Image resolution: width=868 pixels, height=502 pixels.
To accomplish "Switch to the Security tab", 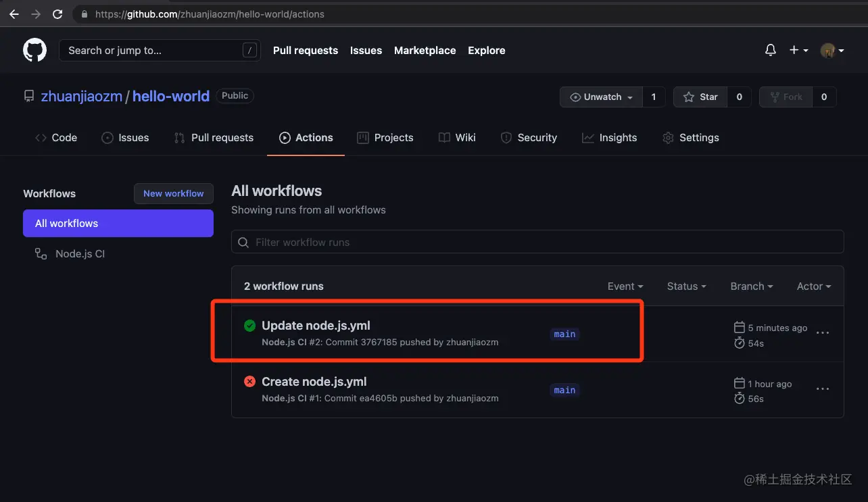I will tap(529, 138).
